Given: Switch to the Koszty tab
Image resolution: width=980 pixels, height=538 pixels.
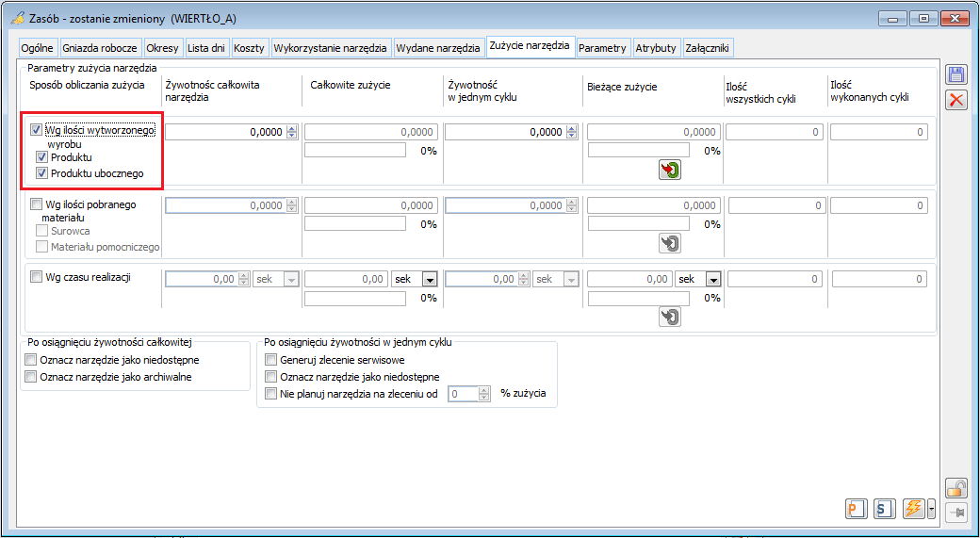Looking at the screenshot, I should [x=250, y=48].
